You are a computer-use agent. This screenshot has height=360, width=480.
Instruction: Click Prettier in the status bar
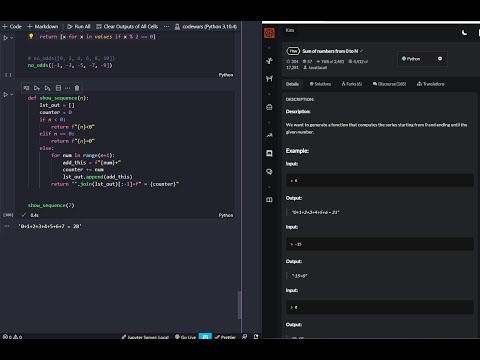pos(225,337)
